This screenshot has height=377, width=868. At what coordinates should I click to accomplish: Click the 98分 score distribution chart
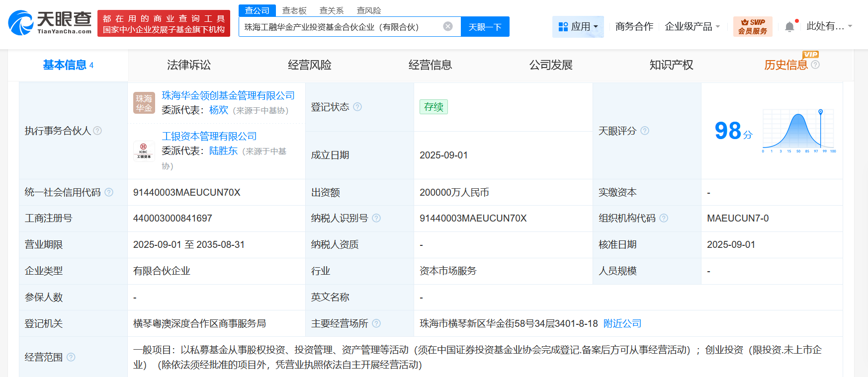click(x=799, y=131)
